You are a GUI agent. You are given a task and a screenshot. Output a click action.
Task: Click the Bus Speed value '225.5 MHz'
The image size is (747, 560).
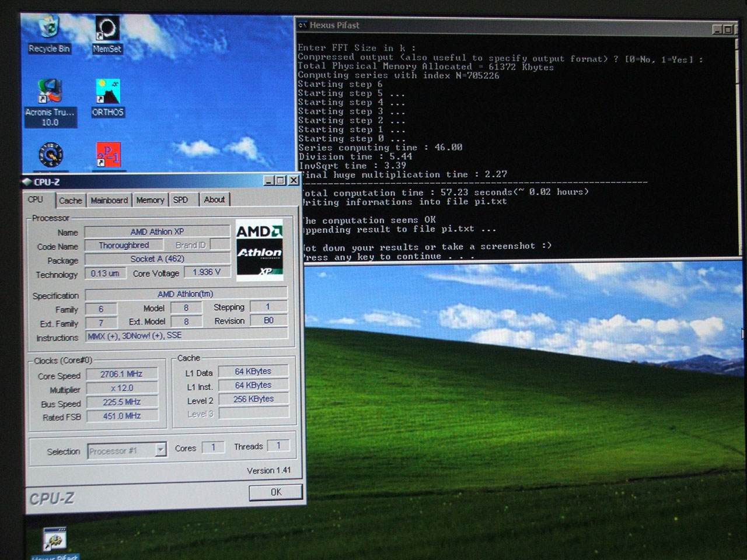point(122,402)
